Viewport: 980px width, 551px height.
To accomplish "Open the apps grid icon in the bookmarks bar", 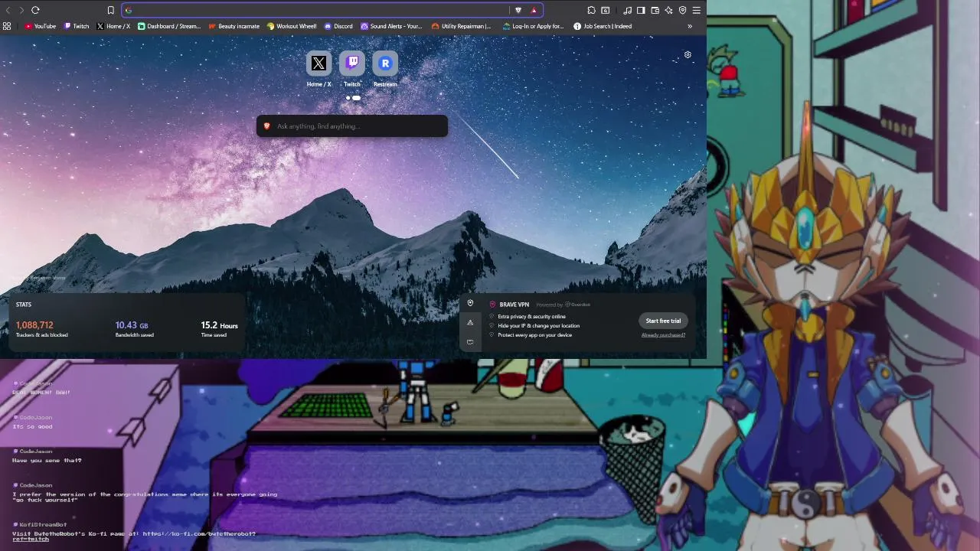I will [x=7, y=26].
